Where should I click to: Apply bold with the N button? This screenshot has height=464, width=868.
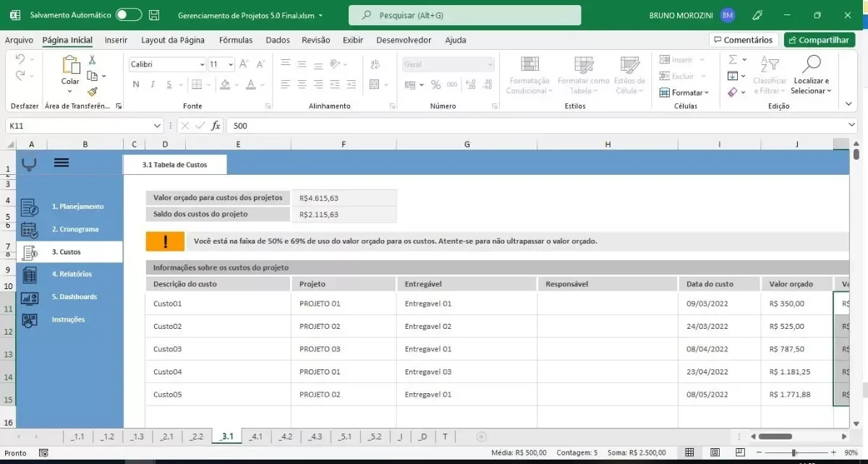[x=136, y=85]
